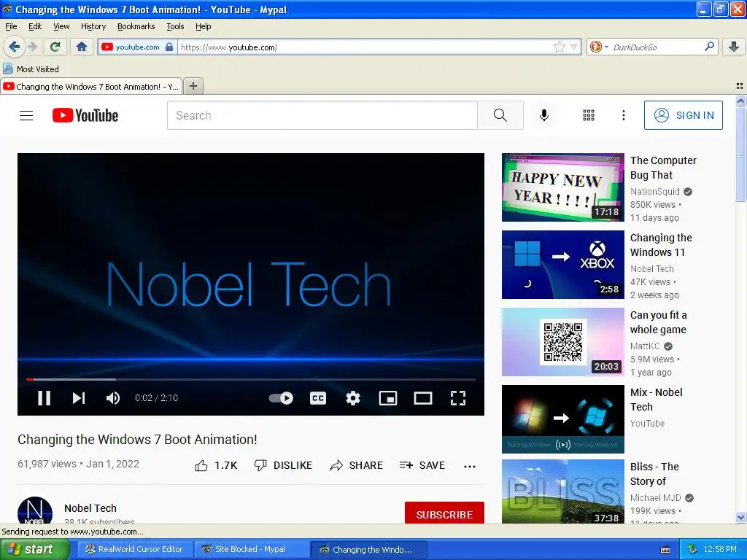Reload the page with the refresh icon

pos(55,47)
